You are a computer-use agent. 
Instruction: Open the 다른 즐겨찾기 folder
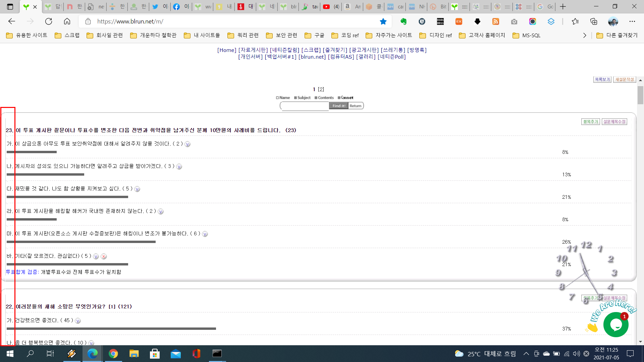click(x=617, y=35)
